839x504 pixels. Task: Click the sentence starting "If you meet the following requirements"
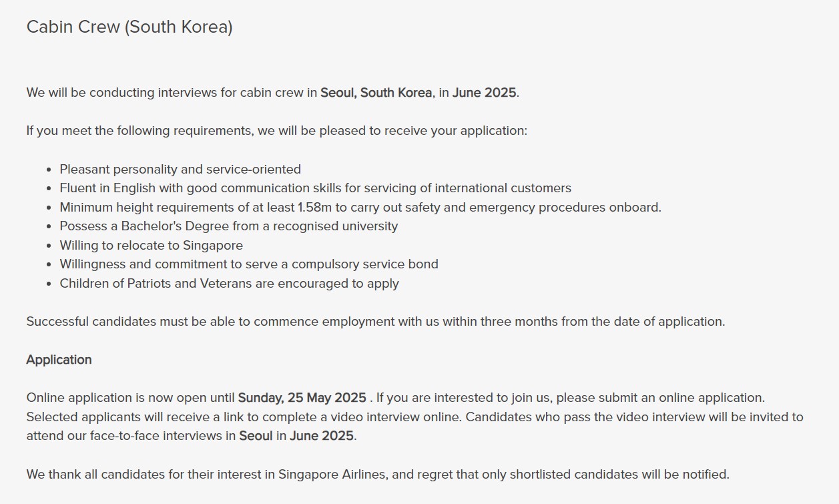pyautogui.click(x=277, y=131)
